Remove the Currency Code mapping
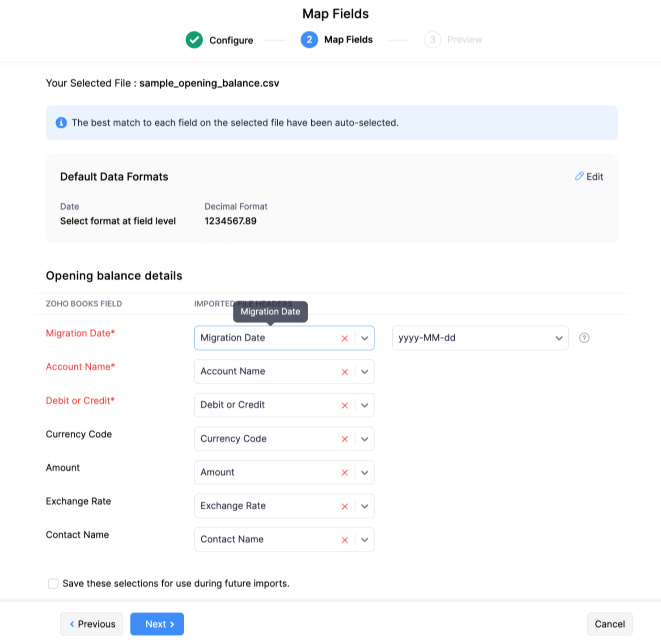661x644 pixels. tap(344, 439)
